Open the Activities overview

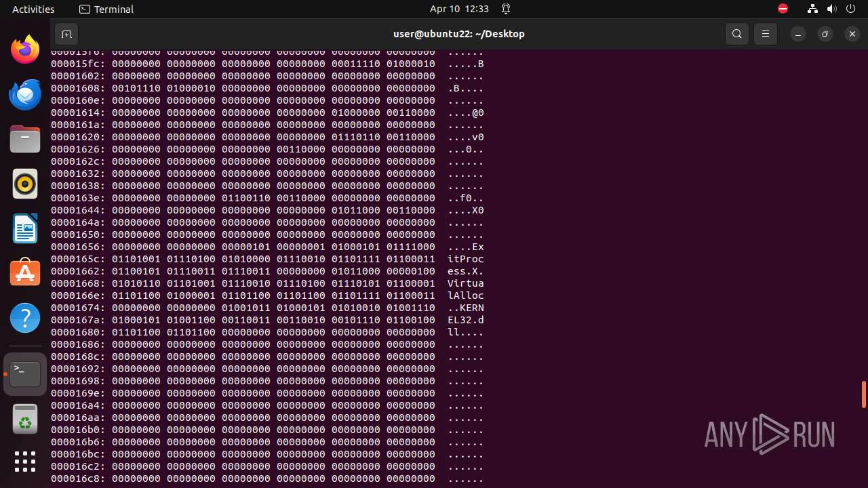point(33,9)
